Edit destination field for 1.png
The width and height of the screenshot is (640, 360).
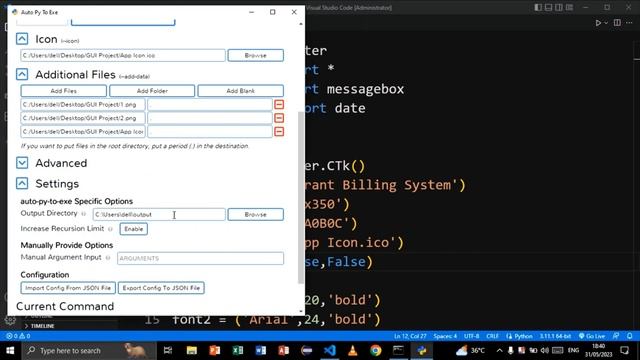210,104
